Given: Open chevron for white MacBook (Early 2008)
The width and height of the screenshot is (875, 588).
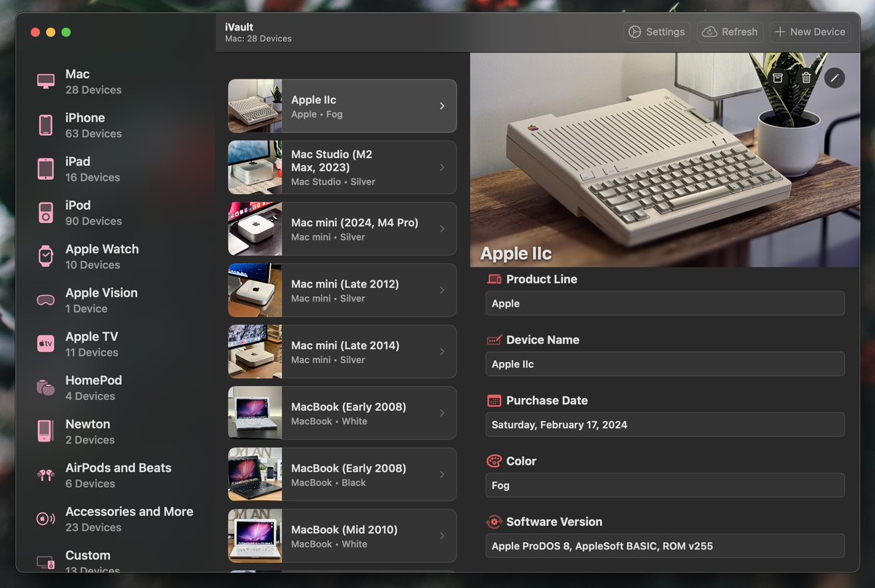Looking at the screenshot, I should point(442,413).
